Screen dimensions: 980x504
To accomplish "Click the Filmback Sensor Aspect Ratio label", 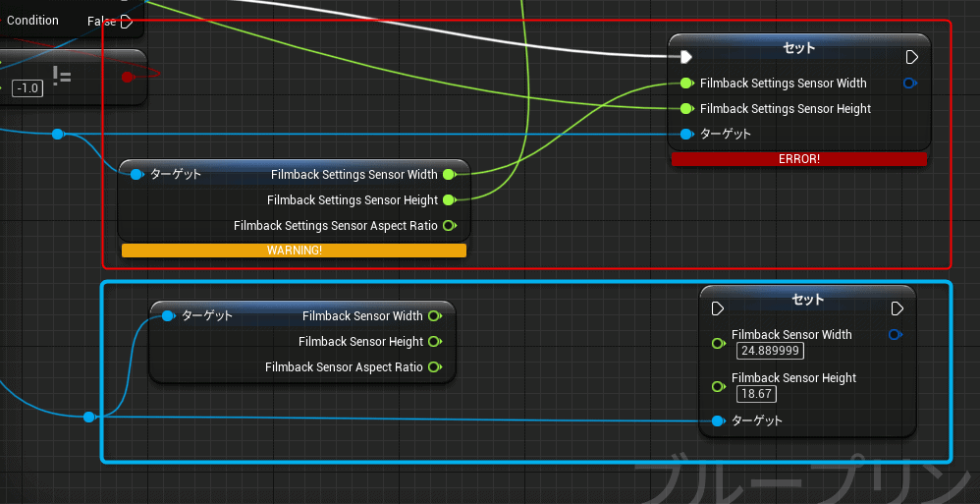I will point(344,367).
